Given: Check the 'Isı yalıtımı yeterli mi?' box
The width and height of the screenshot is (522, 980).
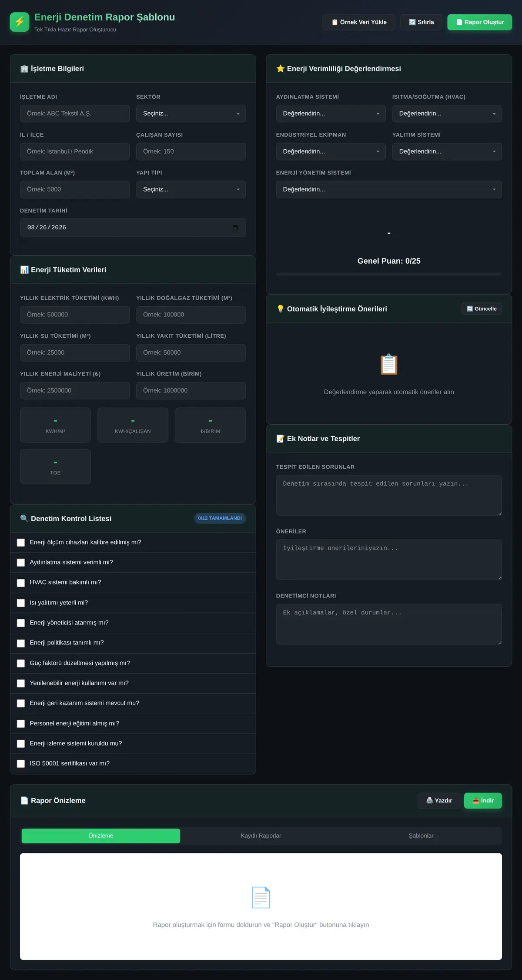Looking at the screenshot, I should tap(21, 603).
